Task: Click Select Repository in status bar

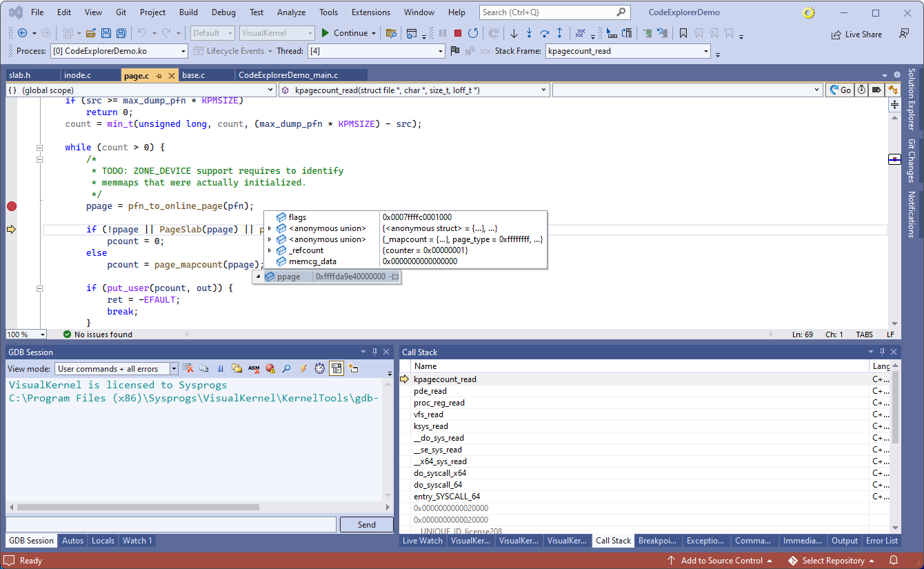Action: pyautogui.click(x=832, y=561)
